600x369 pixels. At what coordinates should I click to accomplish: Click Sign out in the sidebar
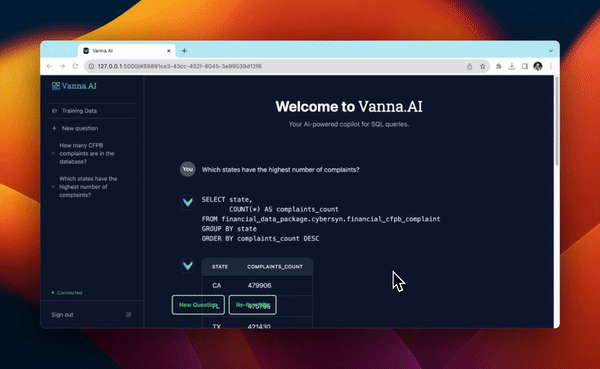[x=62, y=315]
